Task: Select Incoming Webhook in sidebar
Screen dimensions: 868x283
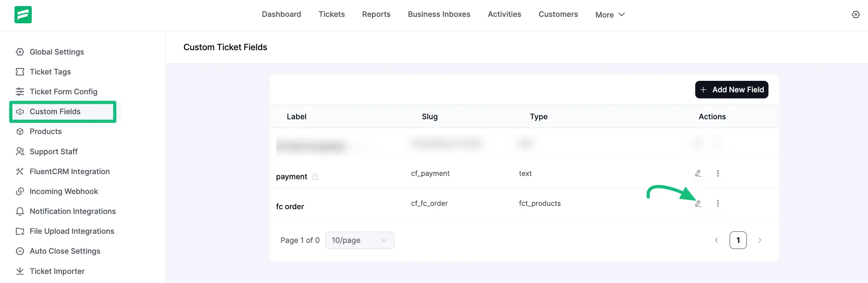Action: tap(63, 191)
